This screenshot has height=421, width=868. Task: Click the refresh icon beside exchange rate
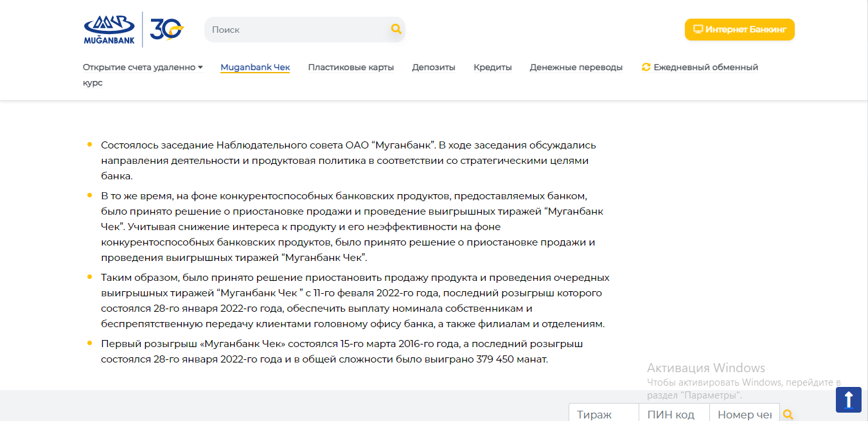pyautogui.click(x=646, y=67)
